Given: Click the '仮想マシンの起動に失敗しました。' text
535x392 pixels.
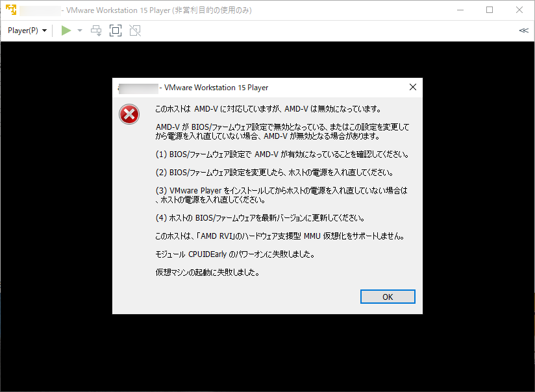Looking at the screenshot, I should [x=208, y=272].
